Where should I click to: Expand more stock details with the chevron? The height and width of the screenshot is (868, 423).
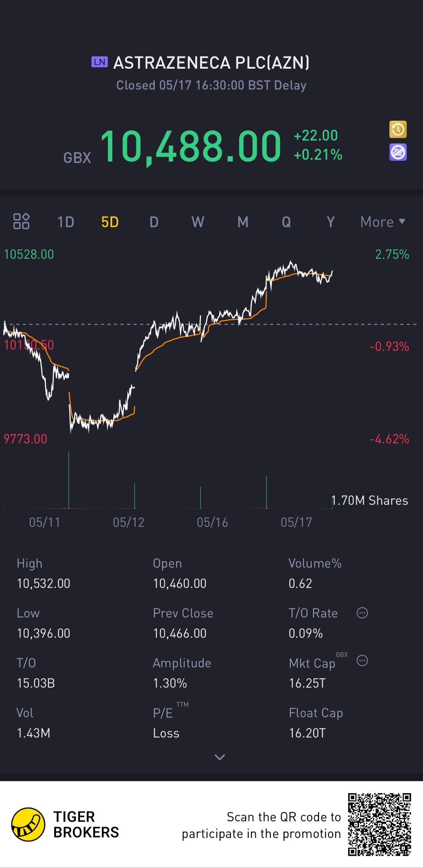coord(220,757)
